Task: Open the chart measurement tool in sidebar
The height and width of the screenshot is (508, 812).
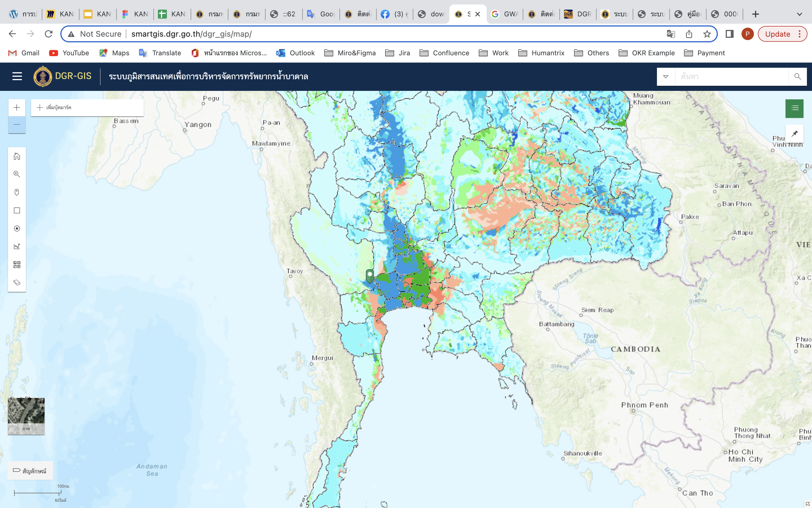Action: (x=17, y=247)
